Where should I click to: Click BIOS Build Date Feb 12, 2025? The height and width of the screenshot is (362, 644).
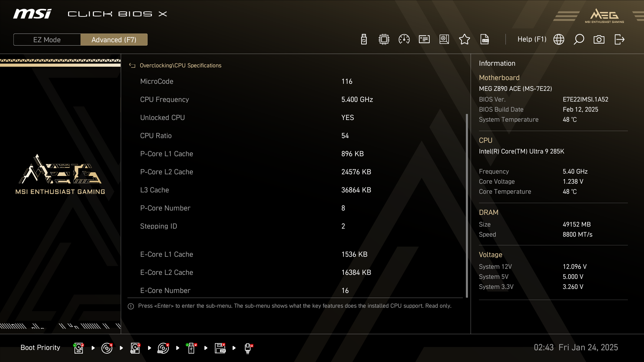(580, 110)
